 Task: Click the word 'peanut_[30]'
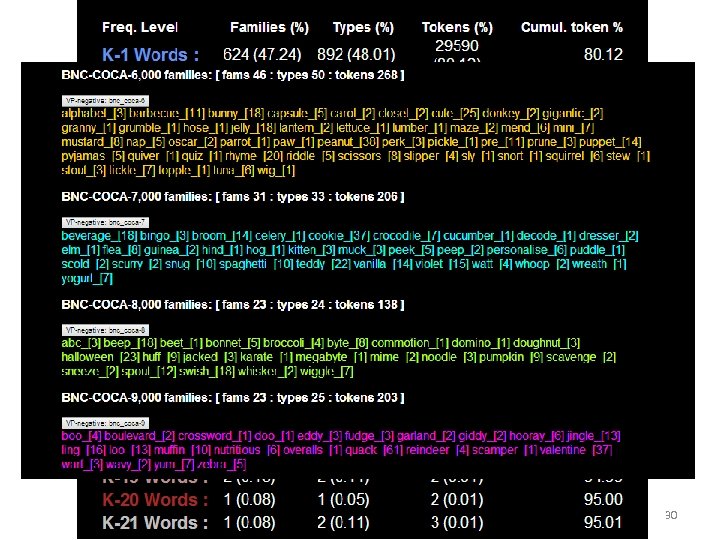pyautogui.click(x=348, y=142)
